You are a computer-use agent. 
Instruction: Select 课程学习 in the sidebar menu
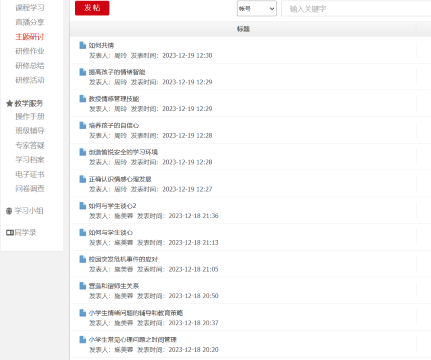[x=30, y=7]
